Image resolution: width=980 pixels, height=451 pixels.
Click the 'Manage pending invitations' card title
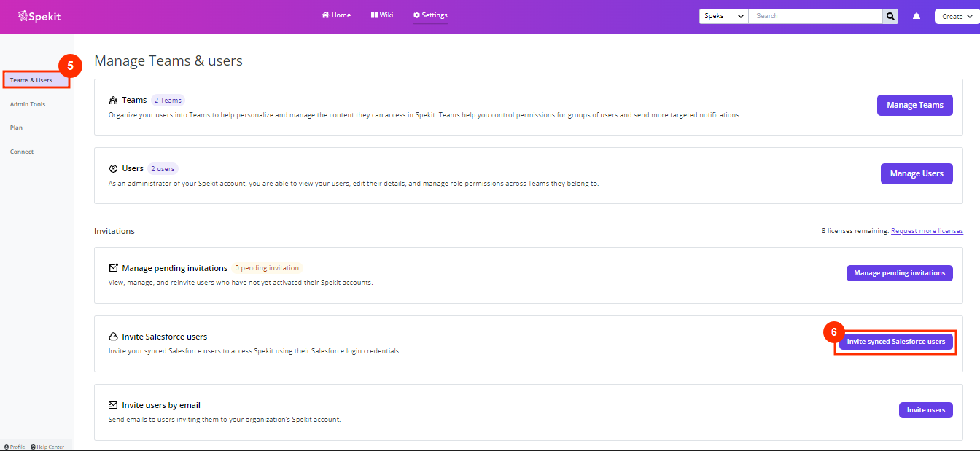pos(175,268)
